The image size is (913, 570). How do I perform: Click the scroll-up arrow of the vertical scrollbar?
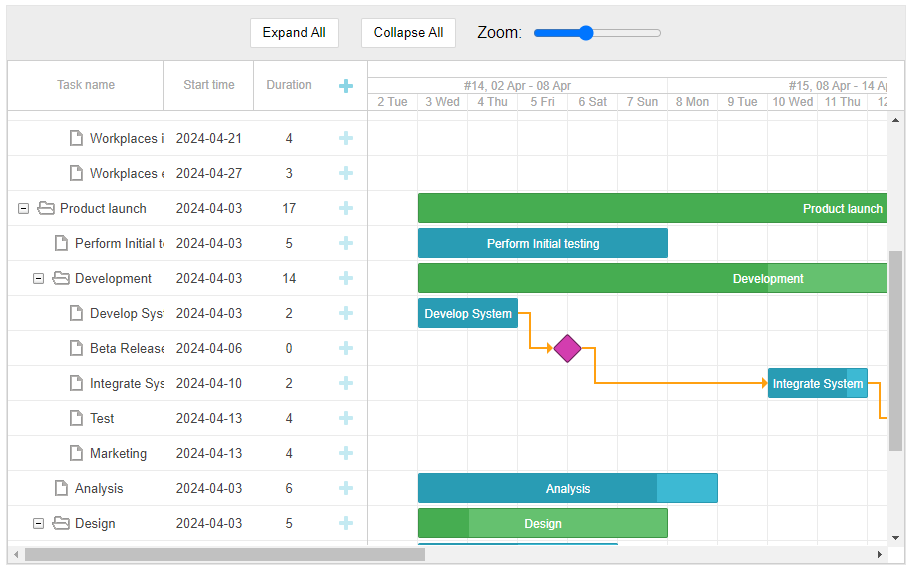(x=895, y=120)
